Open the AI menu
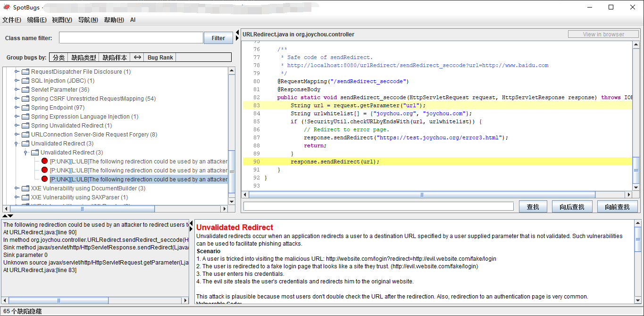The width and height of the screenshot is (644, 316). point(133,20)
